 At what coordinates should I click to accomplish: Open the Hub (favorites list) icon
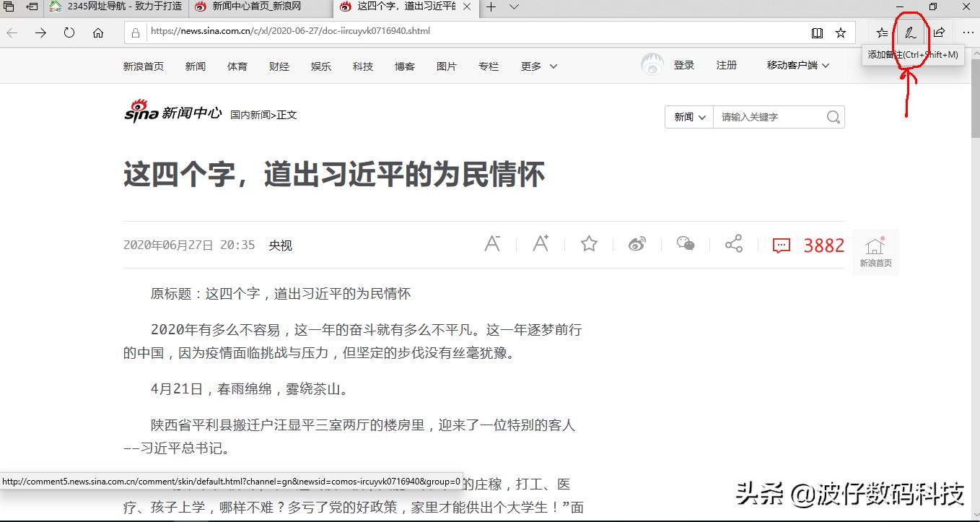tap(881, 32)
